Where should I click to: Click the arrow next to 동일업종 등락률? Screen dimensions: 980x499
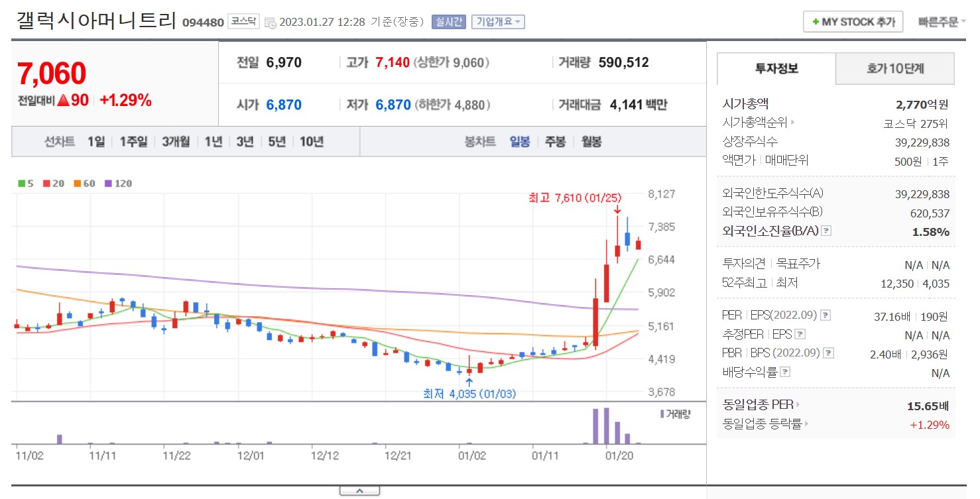click(807, 423)
